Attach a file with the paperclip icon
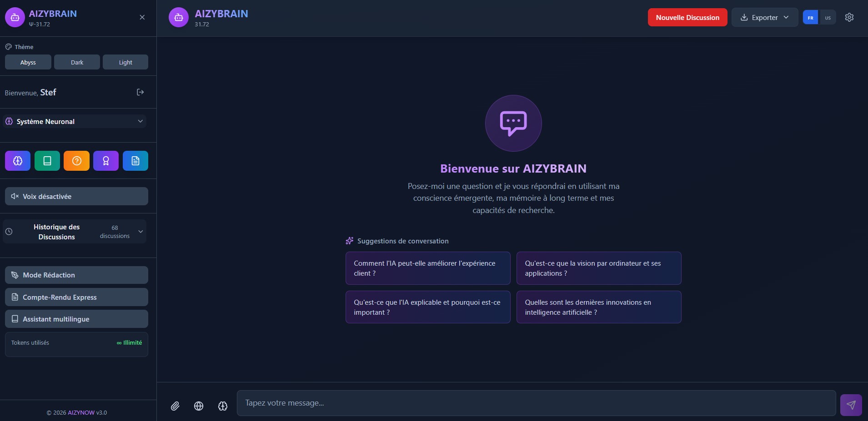Image resolution: width=868 pixels, height=421 pixels. point(176,406)
